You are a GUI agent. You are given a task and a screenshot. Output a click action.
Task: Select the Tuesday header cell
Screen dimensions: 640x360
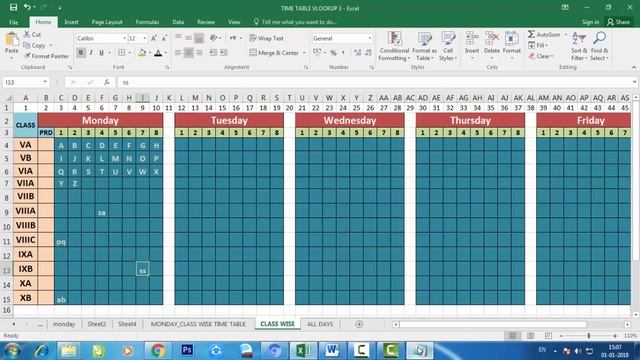click(x=229, y=120)
